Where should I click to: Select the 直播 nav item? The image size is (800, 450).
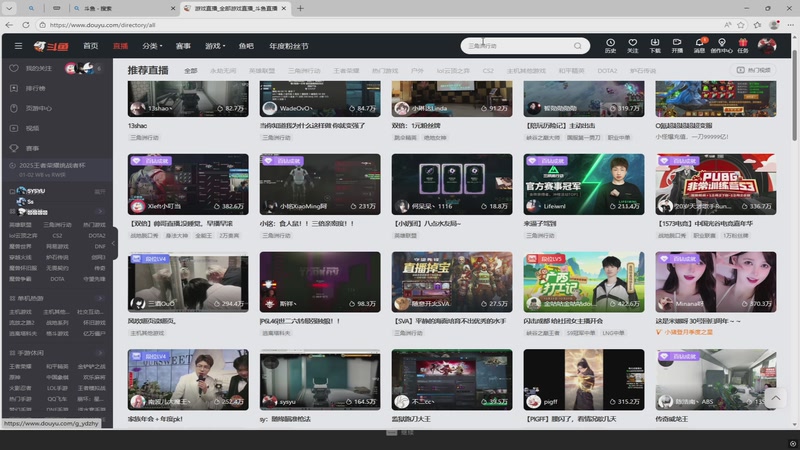(x=120, y=46)
